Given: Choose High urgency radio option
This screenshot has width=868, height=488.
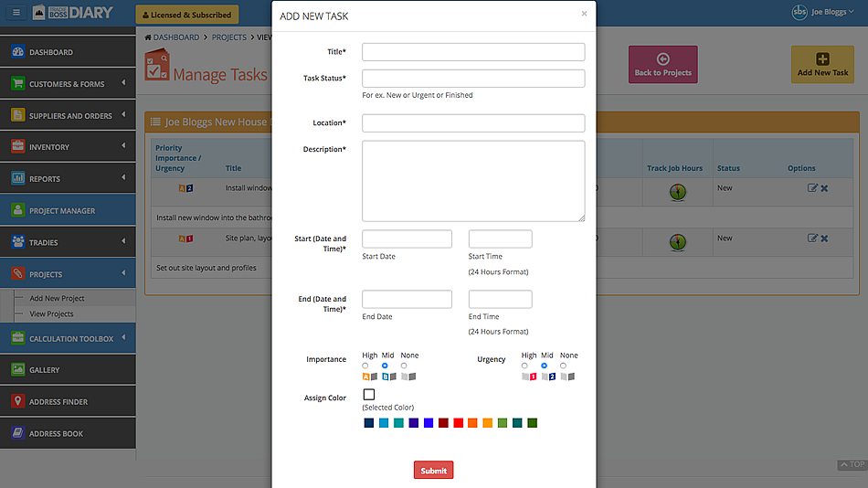Looking at the screenshot, I should coord(524,366).
